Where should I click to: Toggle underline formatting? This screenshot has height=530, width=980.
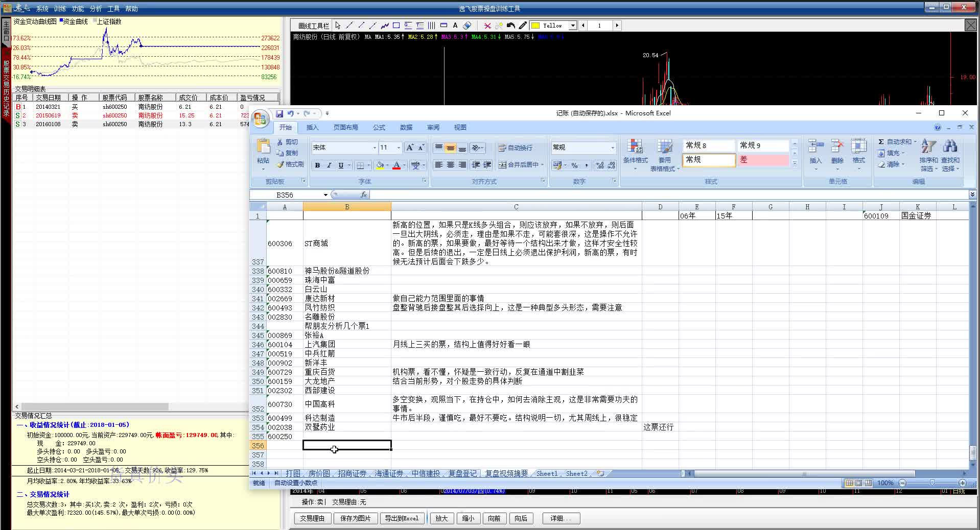341,165
